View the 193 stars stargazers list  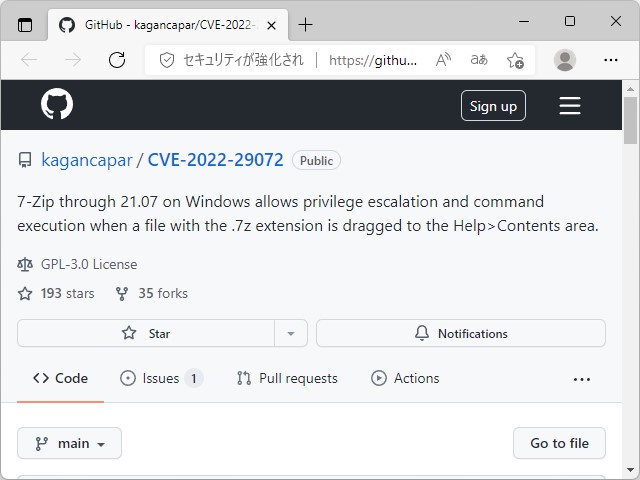(x=67, y=293)
